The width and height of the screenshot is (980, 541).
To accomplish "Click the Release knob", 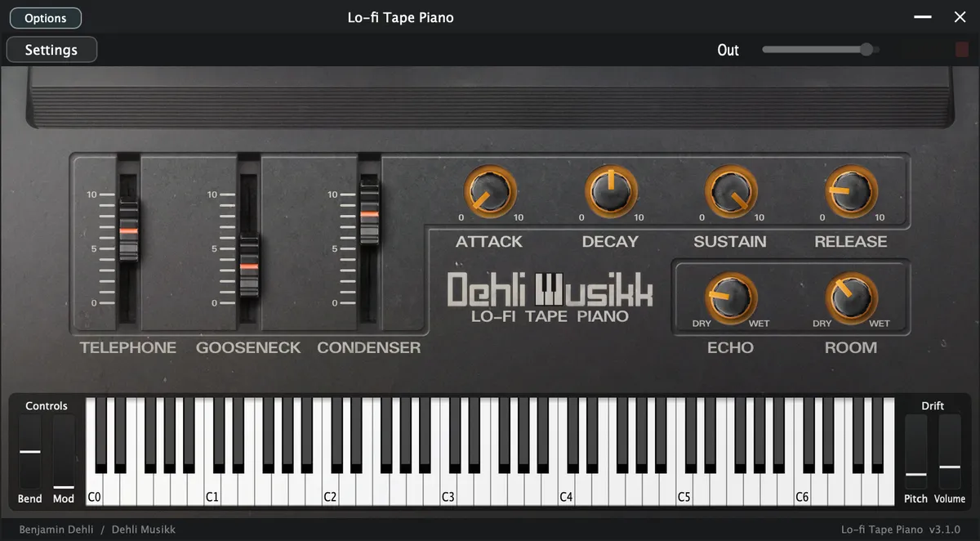I will [x=851, y=192].
